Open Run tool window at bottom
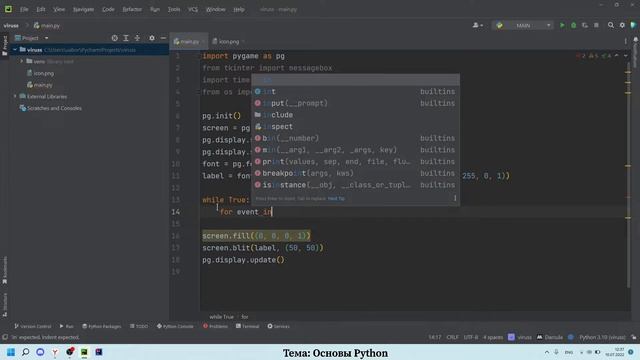This screenshot has width=640, height=360. 67,327
